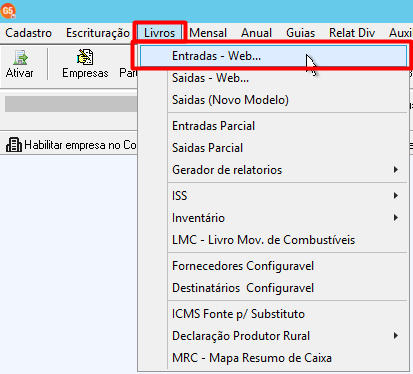Image resolution: width=413 pixels, height=374 pixels.
Task: Expand the Inventário submenu
Action: point(273,218)
